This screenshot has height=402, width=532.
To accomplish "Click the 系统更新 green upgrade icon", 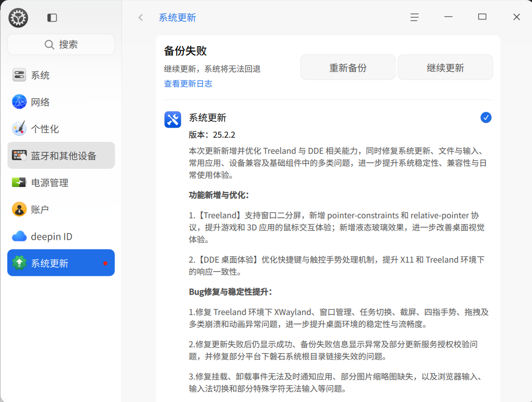I will 19,263.
